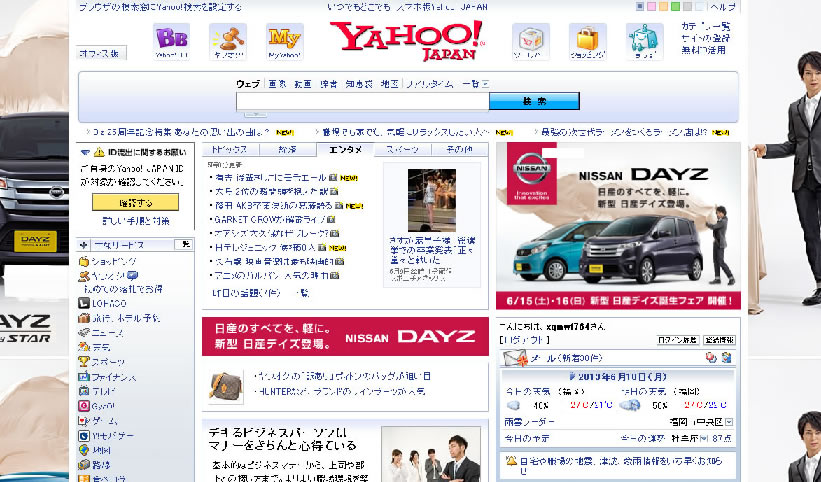The width and height of the screenshot is (821, 482).
Task: Click the 登録情報 button
Action: [x=719, y=340]
